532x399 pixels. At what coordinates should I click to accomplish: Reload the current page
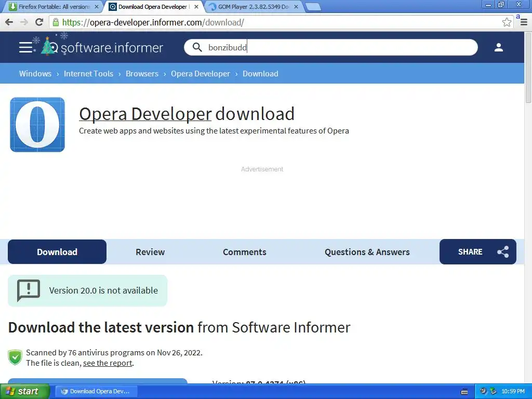pyautogui.click(x=39, y=22)
